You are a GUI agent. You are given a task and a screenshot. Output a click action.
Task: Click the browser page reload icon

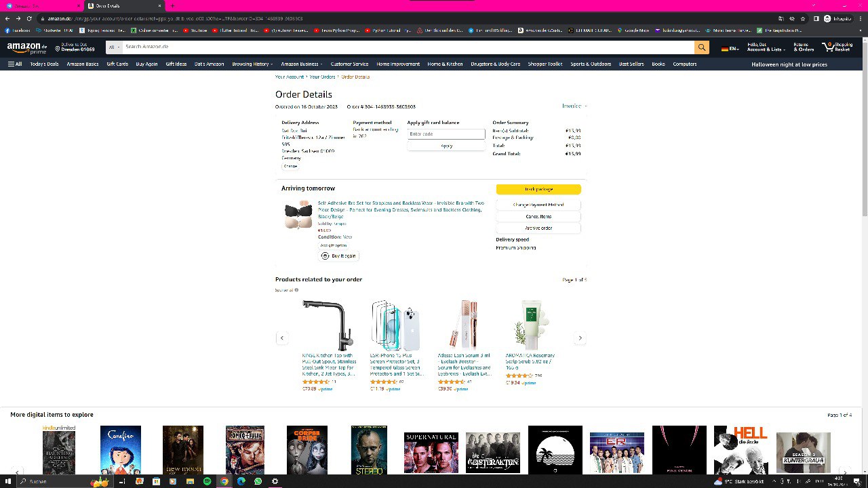tap(29, 18)
